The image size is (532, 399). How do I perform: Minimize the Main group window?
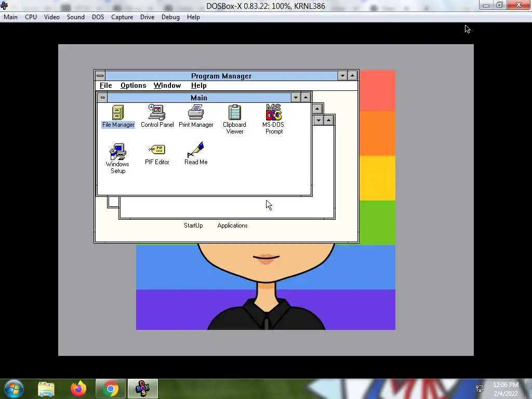[x=296, y=98]
